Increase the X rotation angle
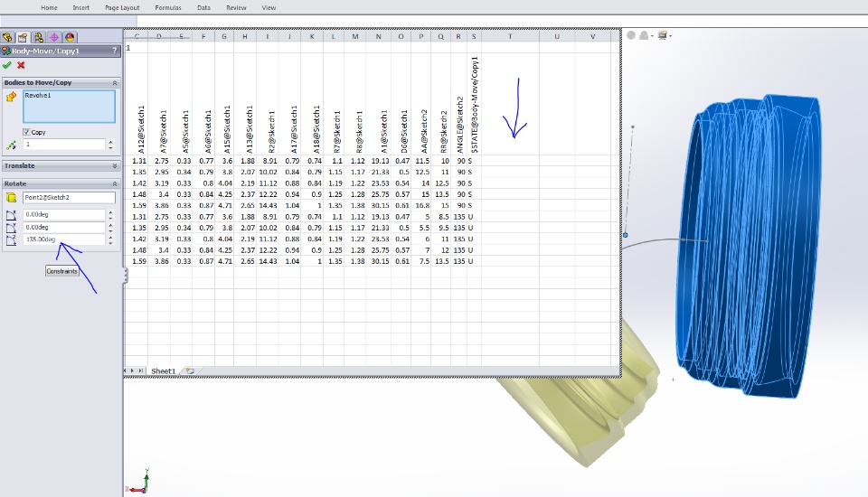 [x=110, y=212]
